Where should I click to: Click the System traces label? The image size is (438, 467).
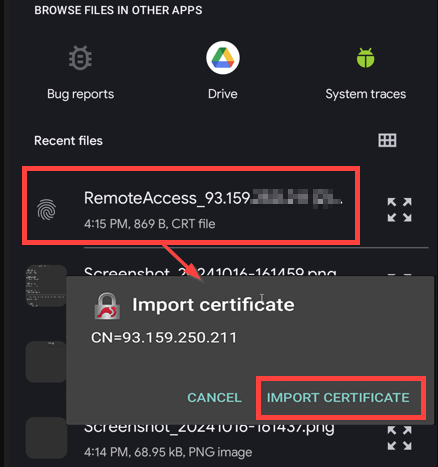366,94
